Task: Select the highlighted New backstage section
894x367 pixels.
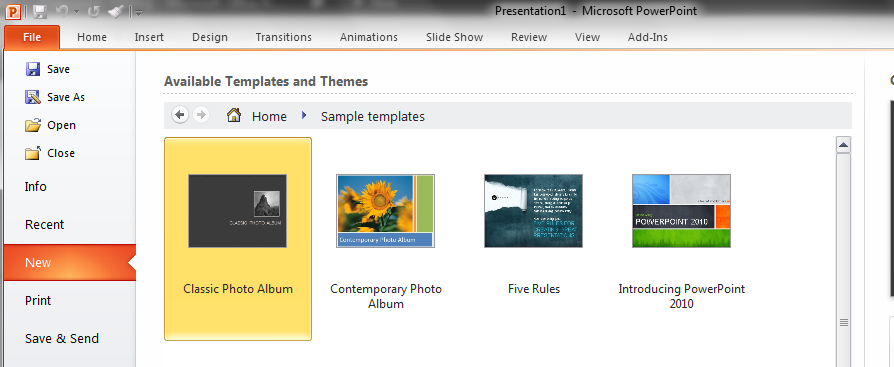Action: coord(70,263)
